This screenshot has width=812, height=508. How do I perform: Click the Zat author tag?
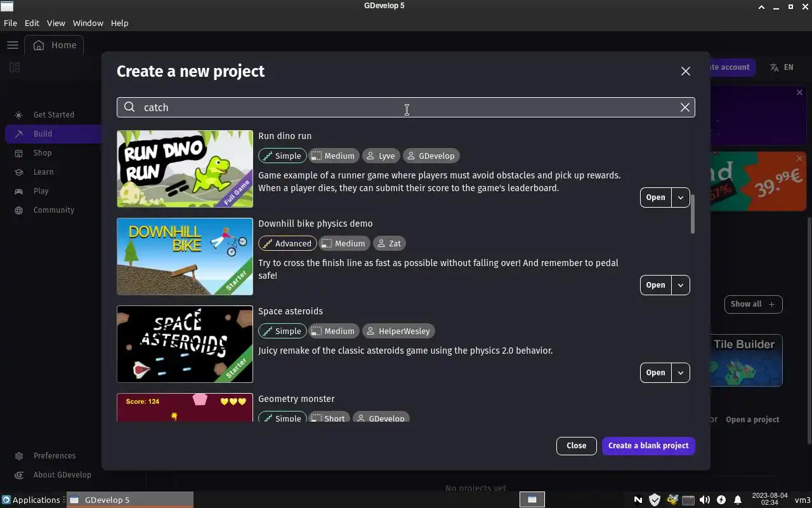390,243
